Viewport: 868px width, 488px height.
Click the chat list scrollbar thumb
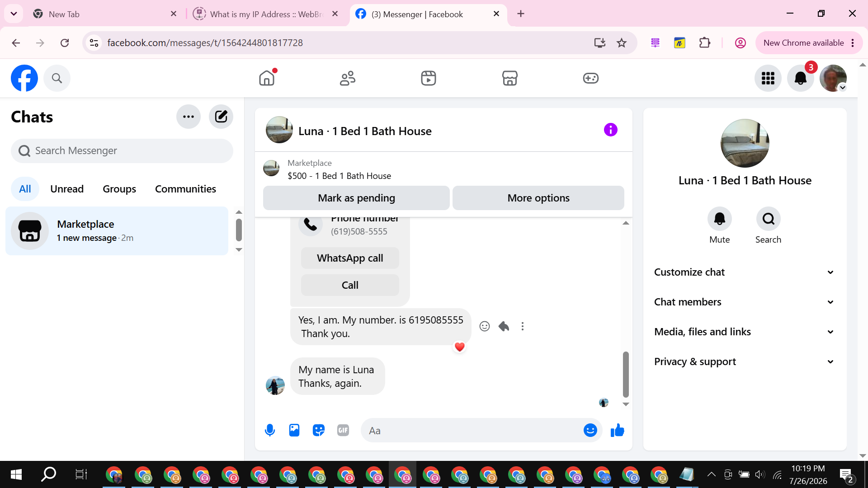point(239,230)
